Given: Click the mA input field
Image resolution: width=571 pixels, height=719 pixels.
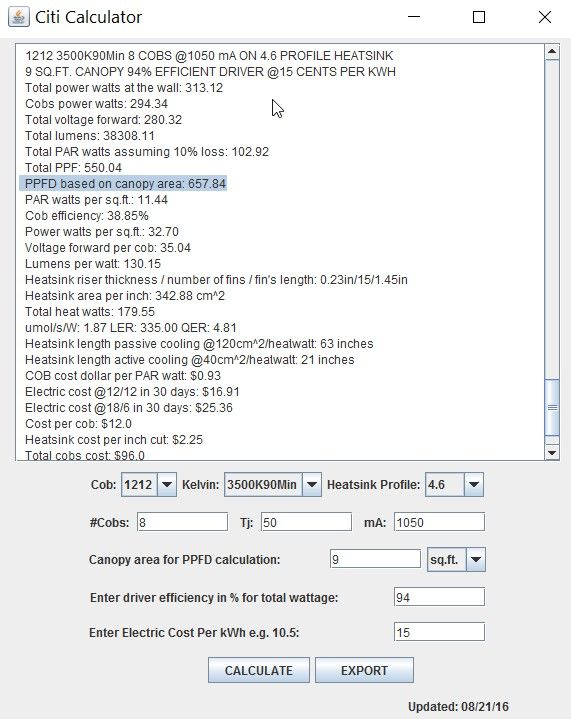Looking at the screenshot, I should point(439,522).
